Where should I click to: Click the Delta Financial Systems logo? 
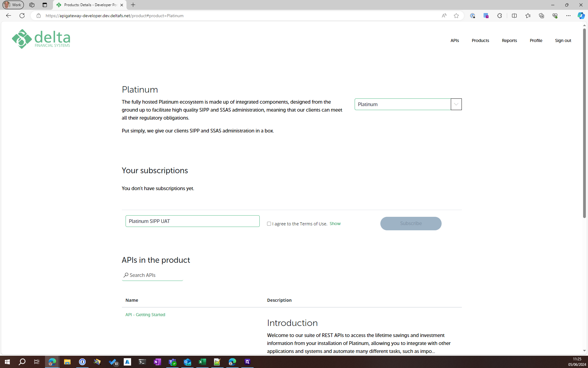point(41,39)
